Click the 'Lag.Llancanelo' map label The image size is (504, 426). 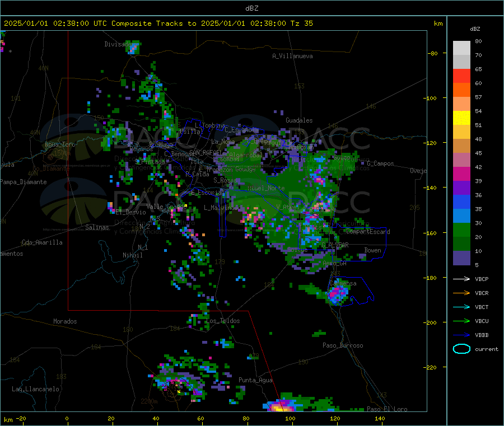tap(35, 390)
